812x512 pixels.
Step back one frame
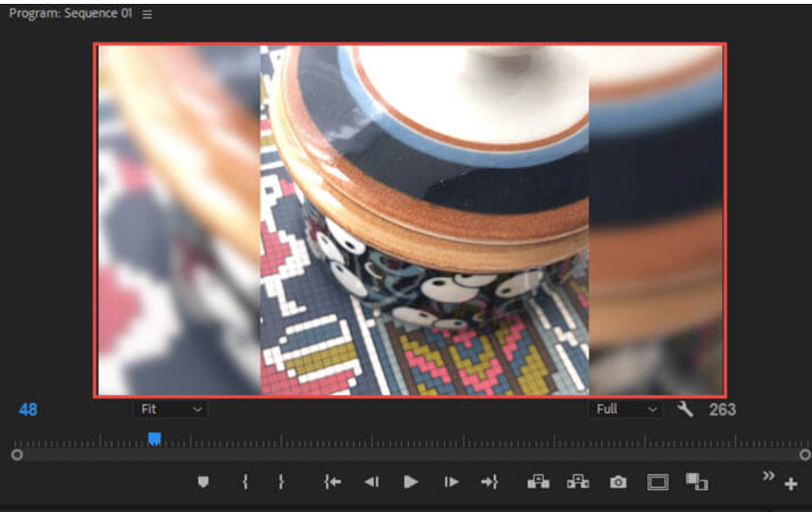372,483
